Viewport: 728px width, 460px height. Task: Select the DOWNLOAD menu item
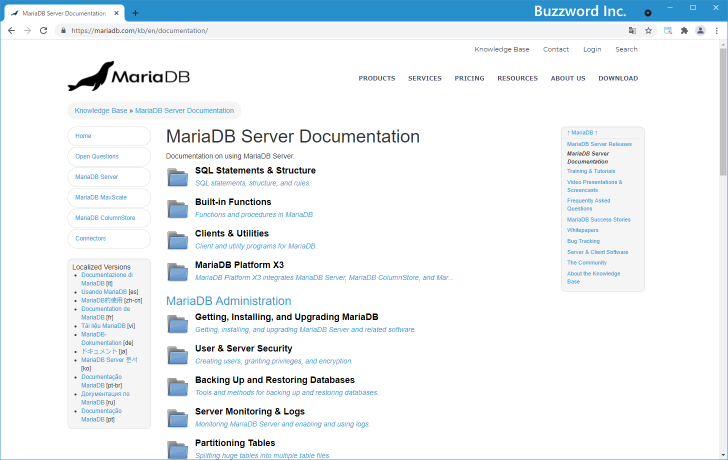(x=618, y=78)
